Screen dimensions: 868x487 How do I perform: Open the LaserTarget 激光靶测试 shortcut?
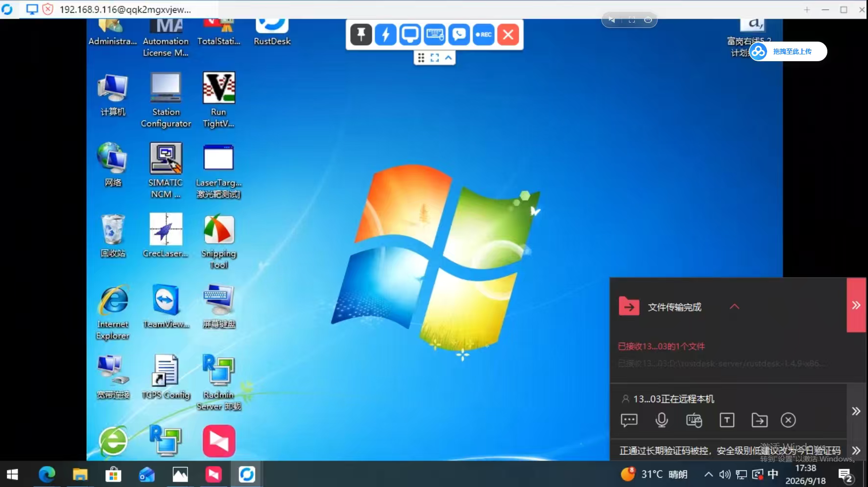pyautogui.click(x=218, y=171)
